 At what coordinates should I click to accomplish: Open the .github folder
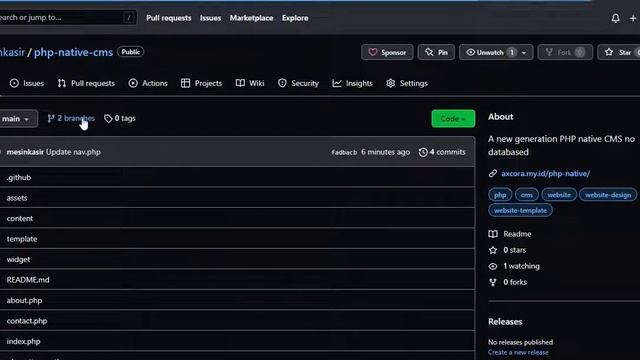pos(19,177)
